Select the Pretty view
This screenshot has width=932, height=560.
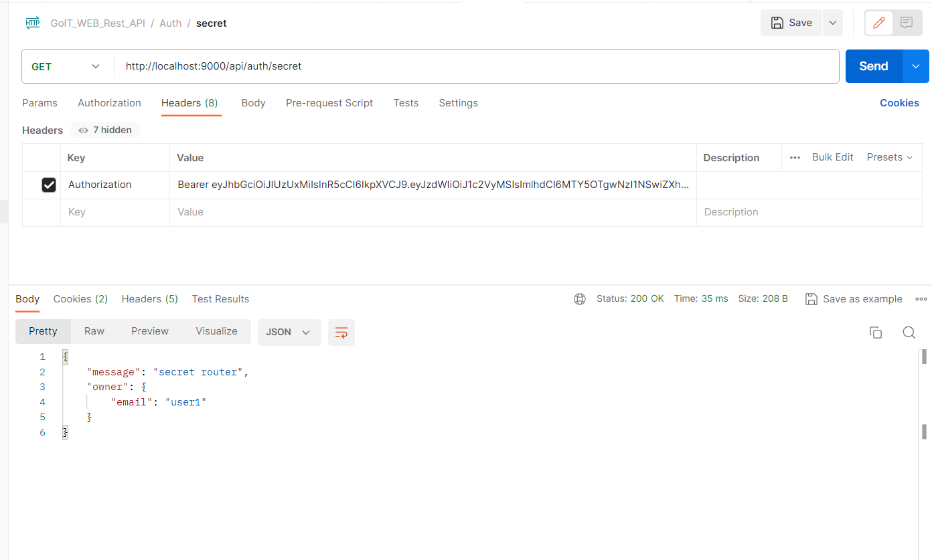pyautogui.click(x=43, y=331)
